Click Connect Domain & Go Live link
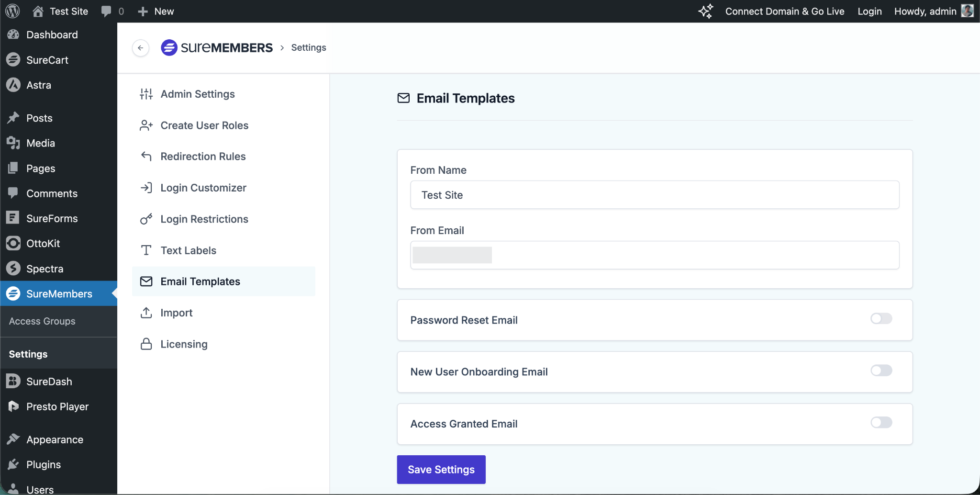 point(784,11)
